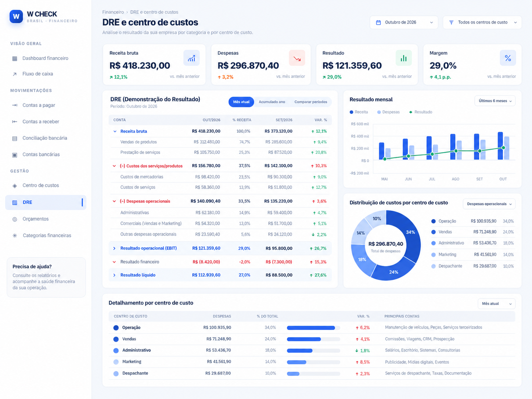Click the Operação color dot in donut legend
Screen dimensions: 532x399
(x=434, y=221)
